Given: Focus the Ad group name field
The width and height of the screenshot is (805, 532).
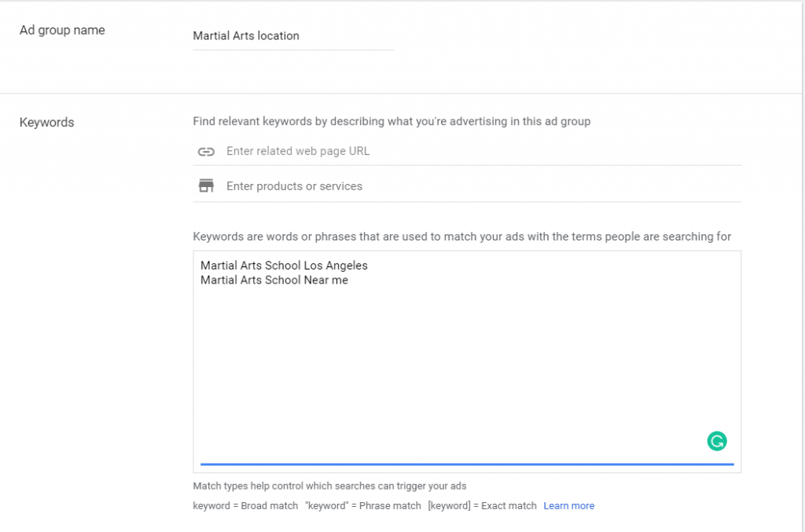Looking at the screenshot, I should click(x=292, y=36).
